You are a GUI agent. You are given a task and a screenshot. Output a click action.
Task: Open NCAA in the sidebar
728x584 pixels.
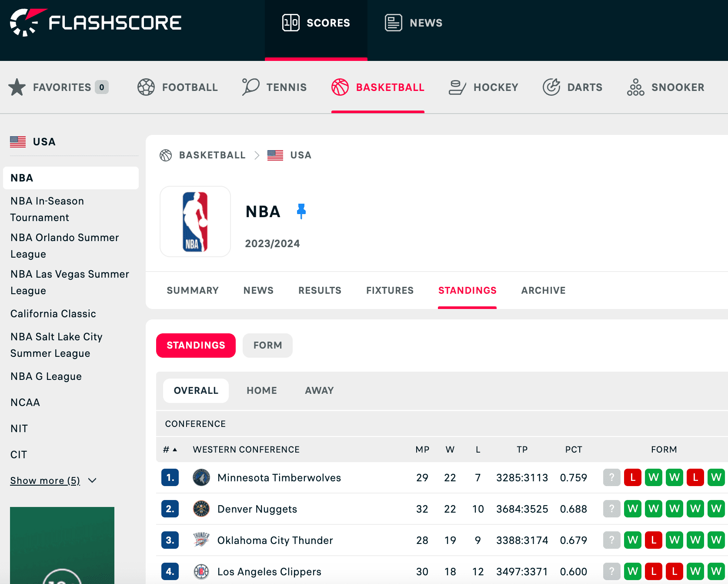25,403
